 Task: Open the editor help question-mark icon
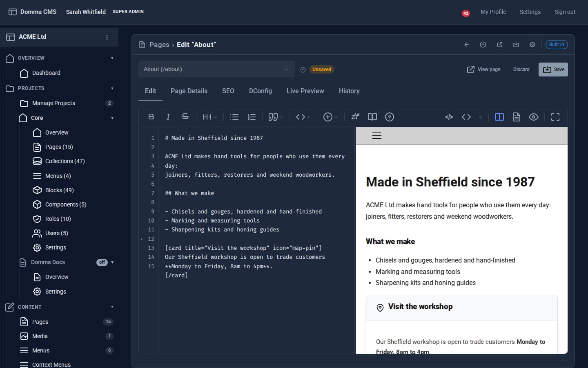click(x=390, y=117)
